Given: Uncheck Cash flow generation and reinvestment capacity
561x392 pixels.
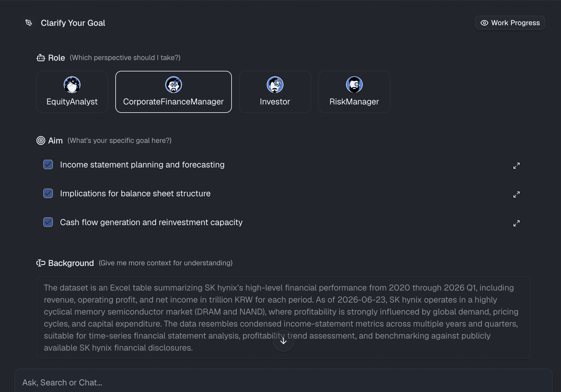Looking at the screenshot, I should click(x=48, y=222).
